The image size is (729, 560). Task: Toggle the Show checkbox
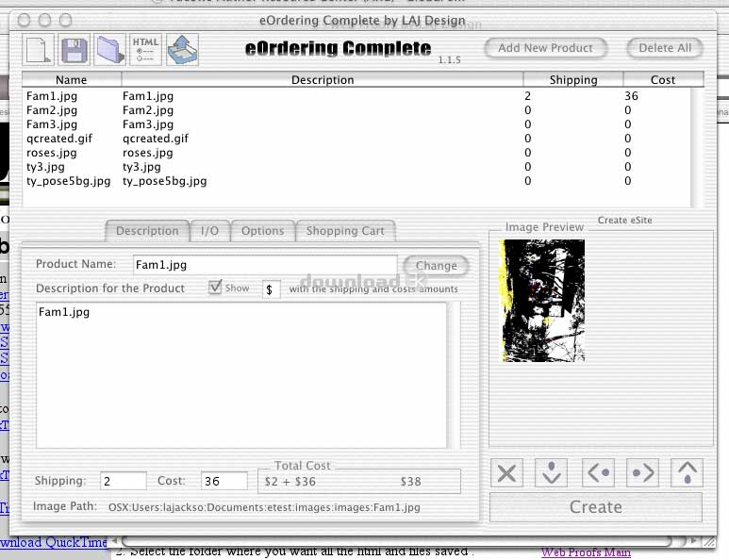tap(216, 288)
